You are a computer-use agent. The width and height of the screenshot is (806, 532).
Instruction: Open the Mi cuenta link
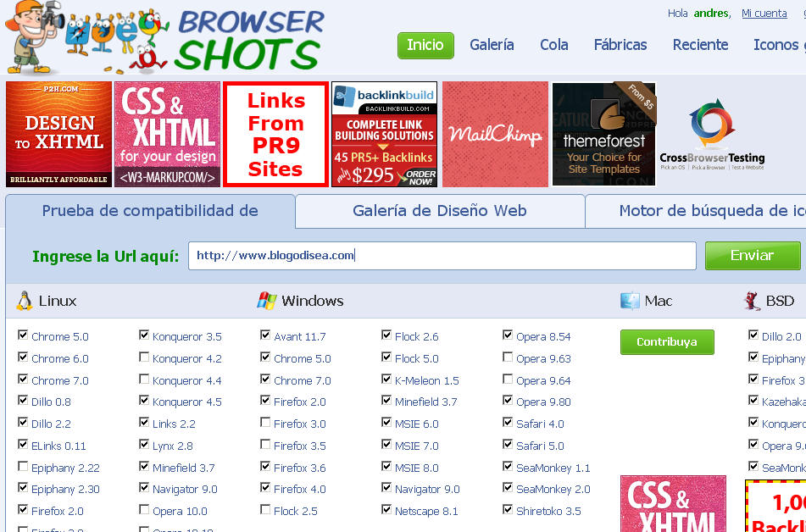[x=764, y=14]
